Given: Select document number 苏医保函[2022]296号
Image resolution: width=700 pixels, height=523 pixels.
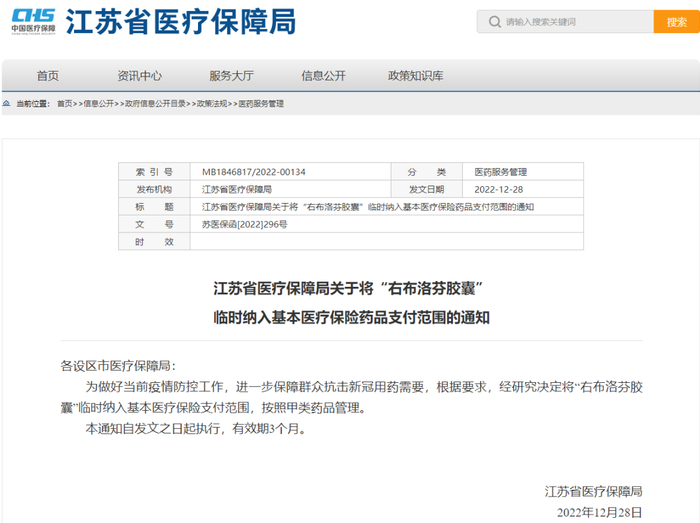Looking at the screenshot, I should [244, 224].
